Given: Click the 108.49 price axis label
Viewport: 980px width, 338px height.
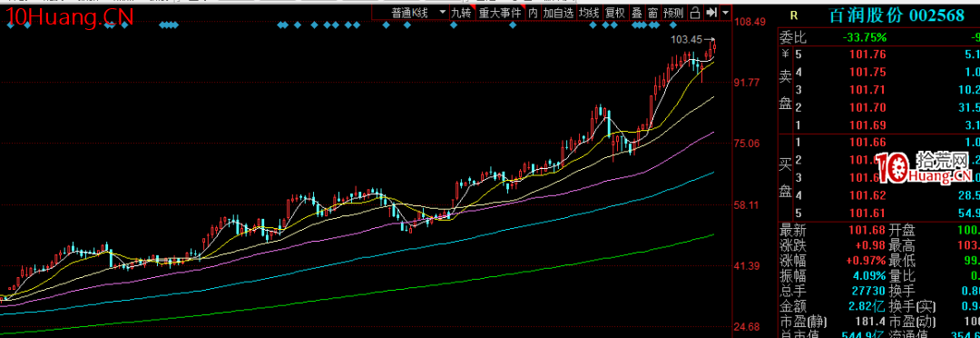Looking at the screenshot, I should point(750,22).
